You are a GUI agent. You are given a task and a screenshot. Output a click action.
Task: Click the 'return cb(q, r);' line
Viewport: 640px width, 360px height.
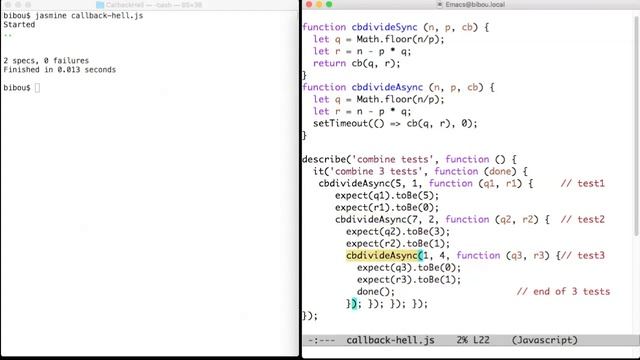pos(357,63)
